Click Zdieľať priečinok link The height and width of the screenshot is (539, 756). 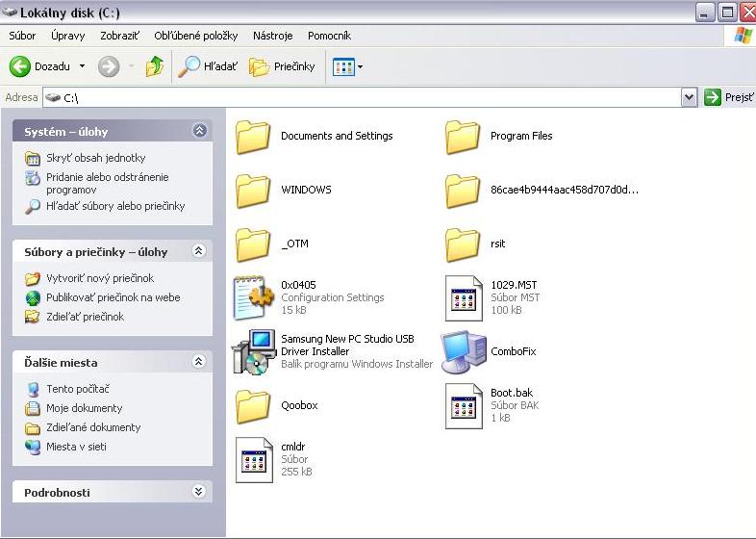tap(85, 317)
